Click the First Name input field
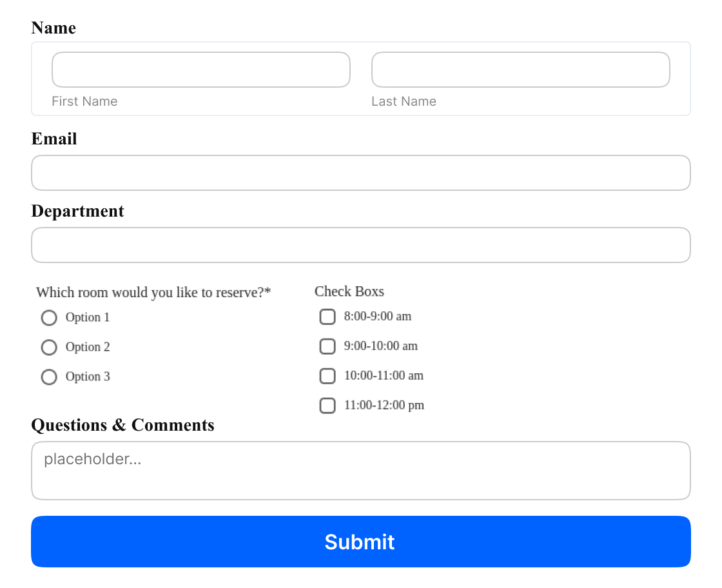Image resolution: width=722 pixels, height=588 pixels. coord(200,70)
